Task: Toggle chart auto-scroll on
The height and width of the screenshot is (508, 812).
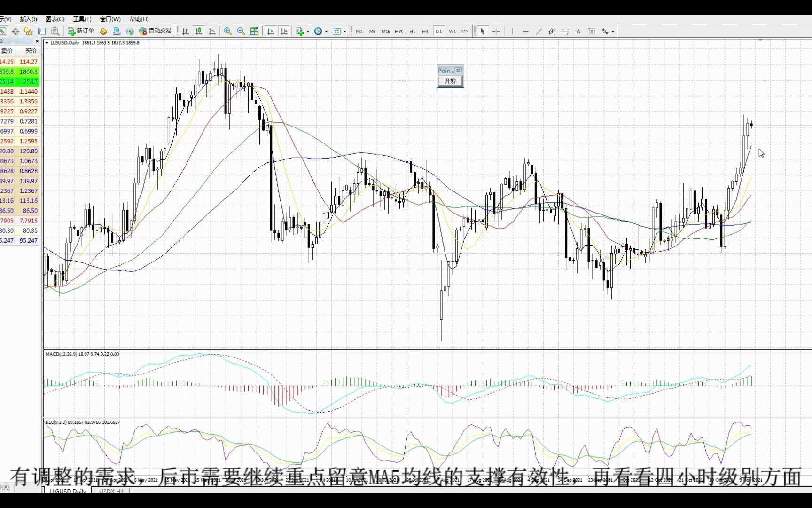Action: coord(271,31)
